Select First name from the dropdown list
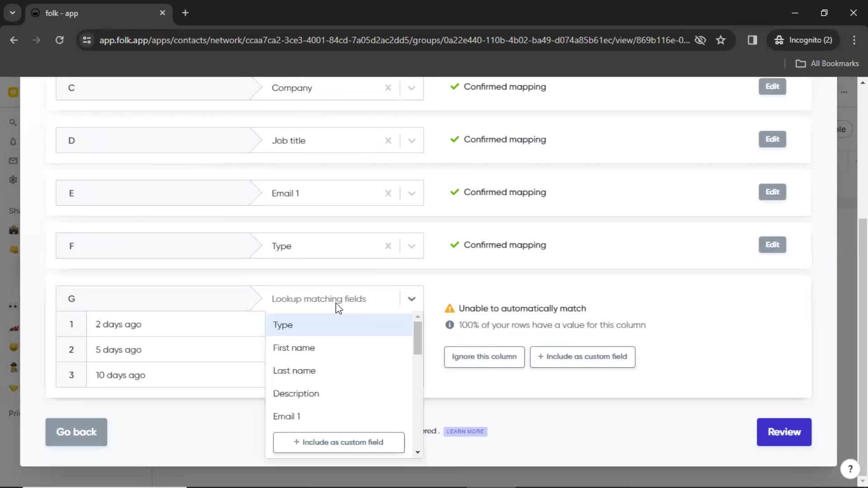868x488 pixels. click(x=294, y=347)
